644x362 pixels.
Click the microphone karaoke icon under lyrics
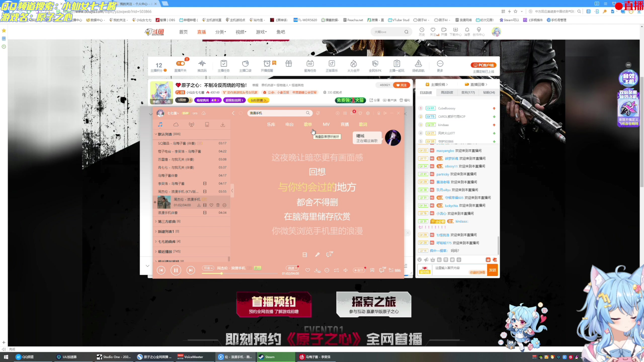coord(317,255)
